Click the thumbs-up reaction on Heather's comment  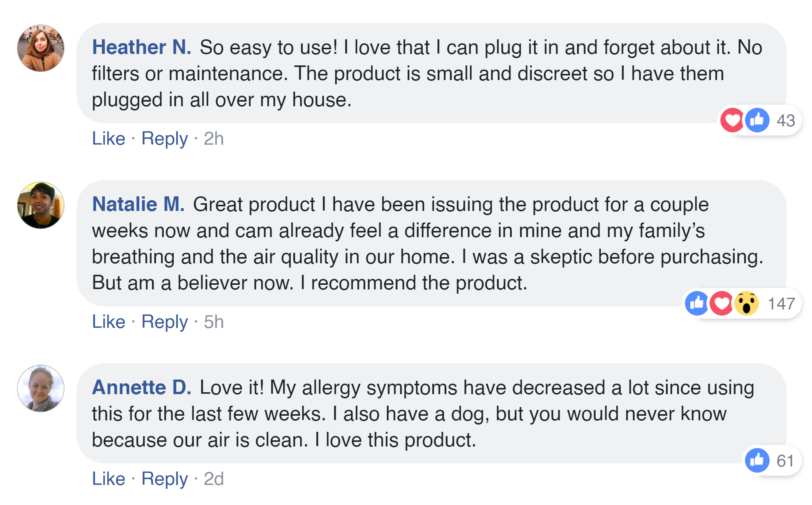[757, 120]
